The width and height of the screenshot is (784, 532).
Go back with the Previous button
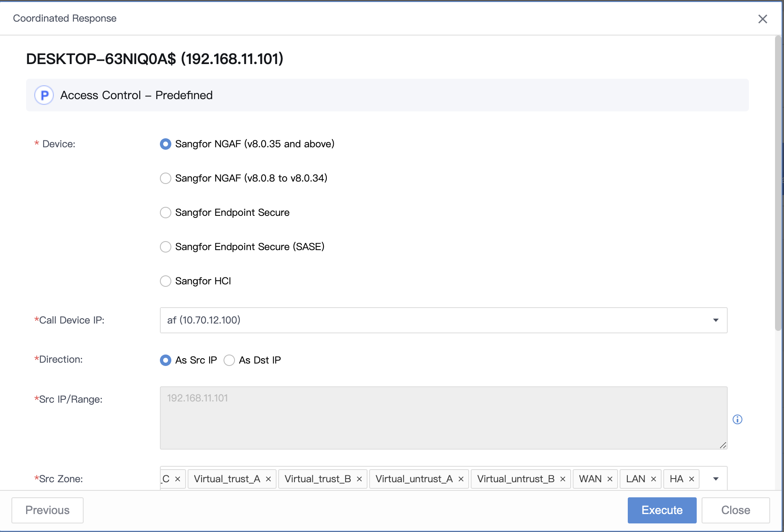[x=47, y=510]
